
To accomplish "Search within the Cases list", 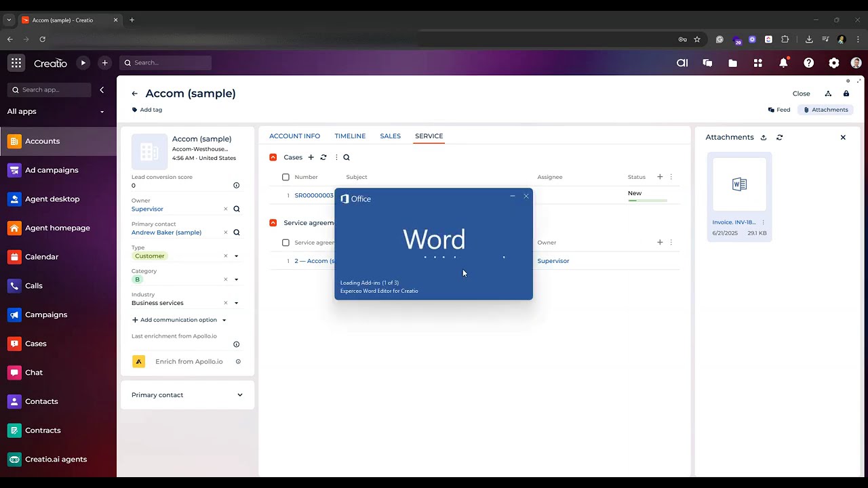I will (x=347, y=157).
